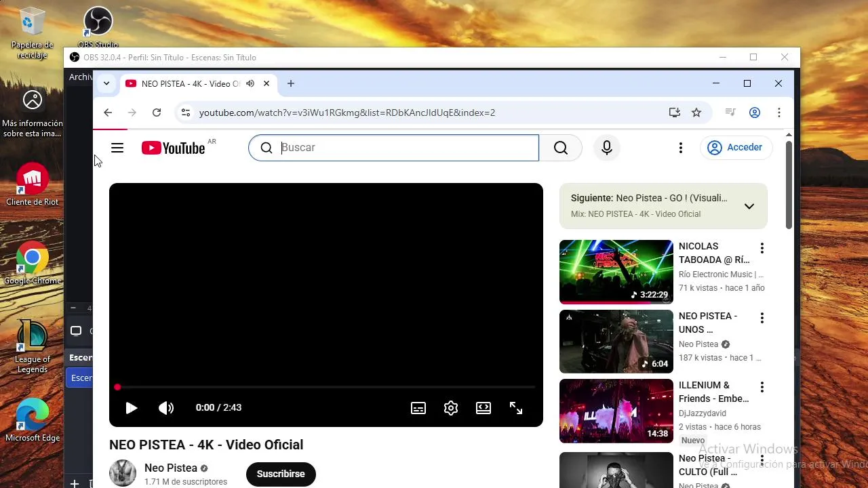Open Más información sobre esta imagen icon
868x488 pixels.
32,114
